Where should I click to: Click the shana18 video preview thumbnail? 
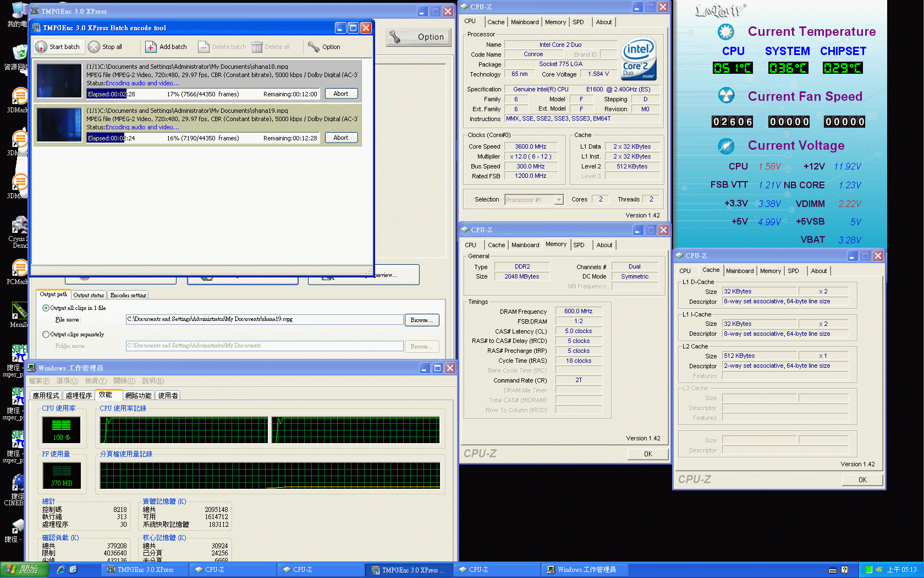click(59, 80)
